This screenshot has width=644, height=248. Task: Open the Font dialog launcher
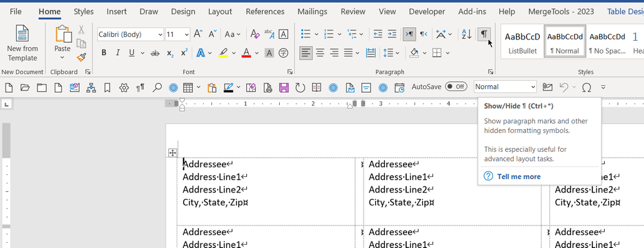tap(290, 72)
